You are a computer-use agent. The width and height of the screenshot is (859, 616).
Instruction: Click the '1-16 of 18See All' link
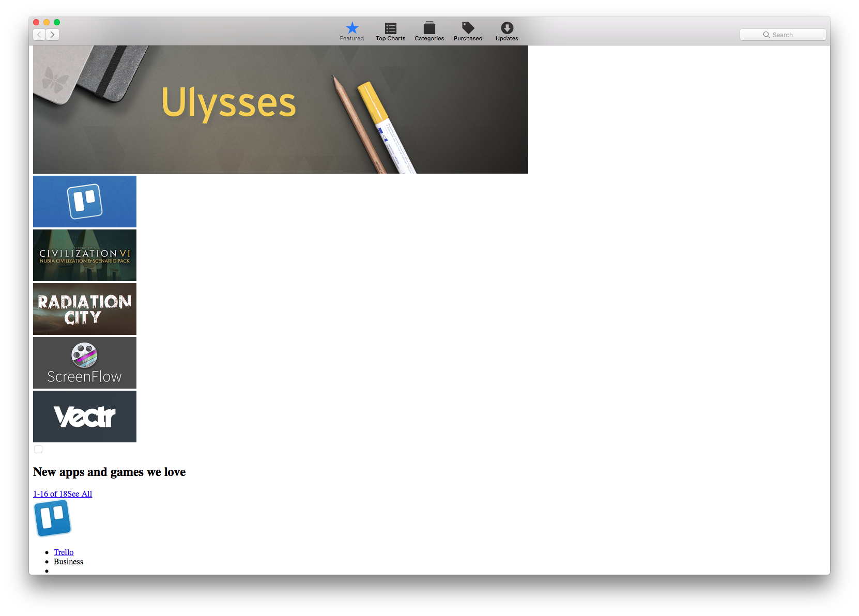63,494
